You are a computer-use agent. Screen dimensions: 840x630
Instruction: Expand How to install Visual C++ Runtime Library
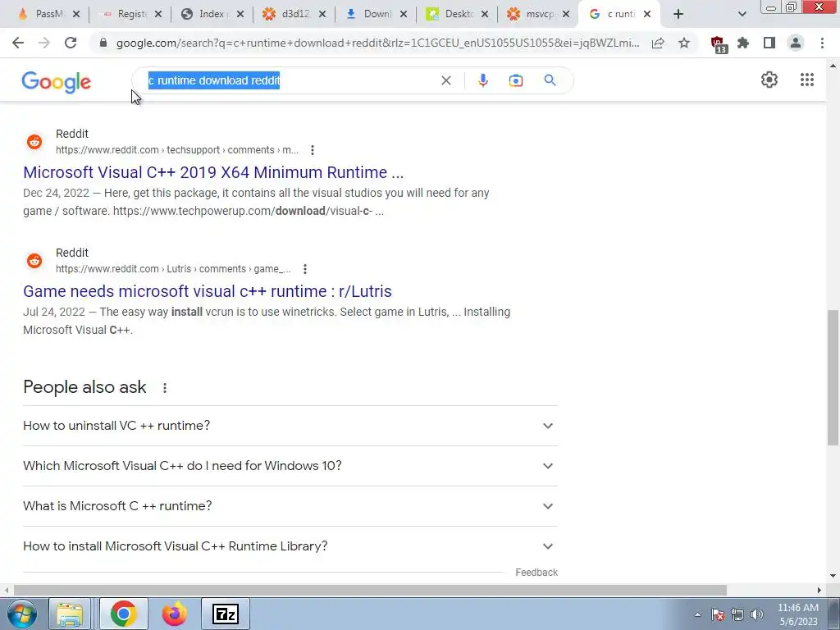(290, 546)
